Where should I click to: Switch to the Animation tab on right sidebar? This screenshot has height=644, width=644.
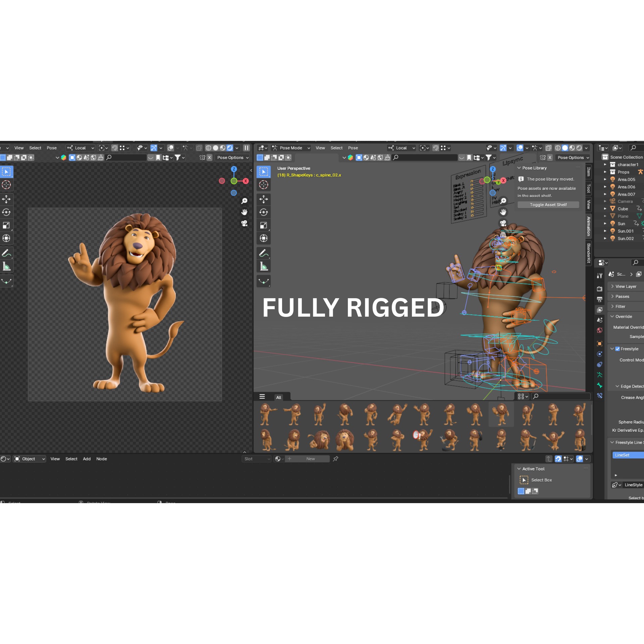588,226
